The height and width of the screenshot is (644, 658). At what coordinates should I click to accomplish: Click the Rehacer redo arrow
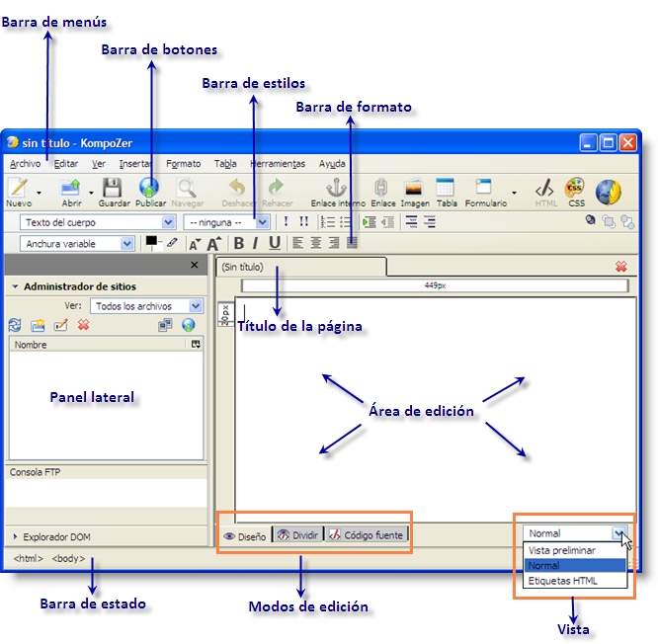pyautogui.click(x=276, y=187)
